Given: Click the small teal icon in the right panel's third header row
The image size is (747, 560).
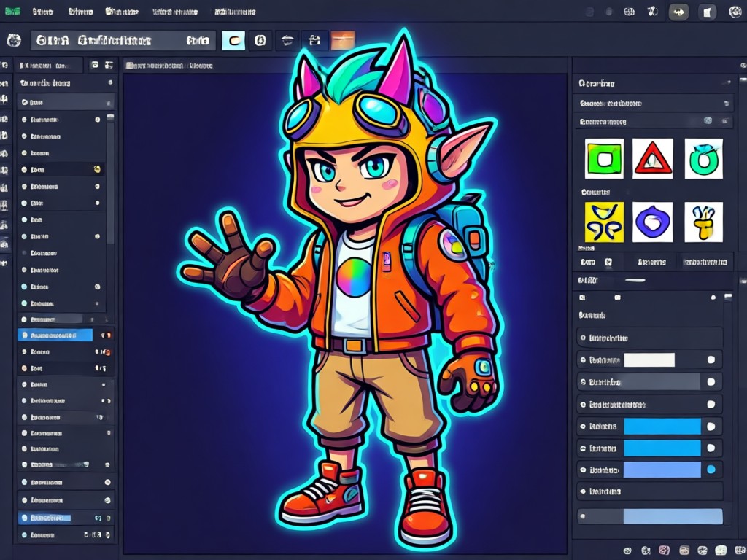Looking at the screenshot, I should tap(708, 121).
